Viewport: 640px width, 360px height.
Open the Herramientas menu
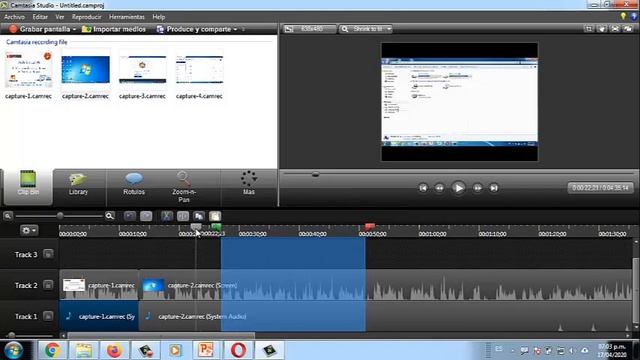[127, 17]
